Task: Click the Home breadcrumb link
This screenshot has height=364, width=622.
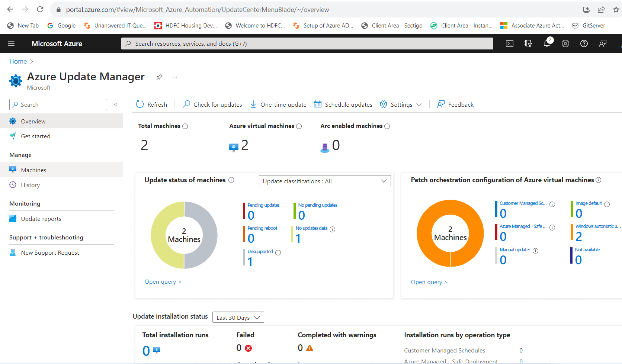Action: (x=18, y=61)
